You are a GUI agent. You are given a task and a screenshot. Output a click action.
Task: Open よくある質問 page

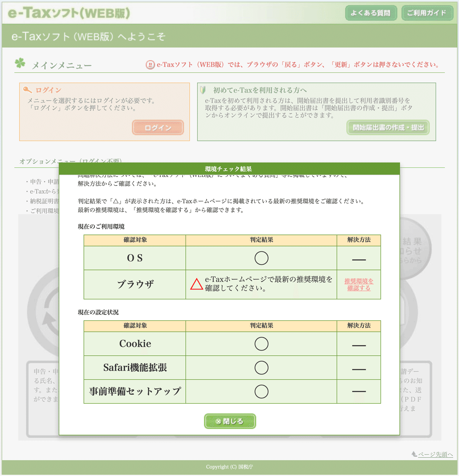click(x=371, y=13)
